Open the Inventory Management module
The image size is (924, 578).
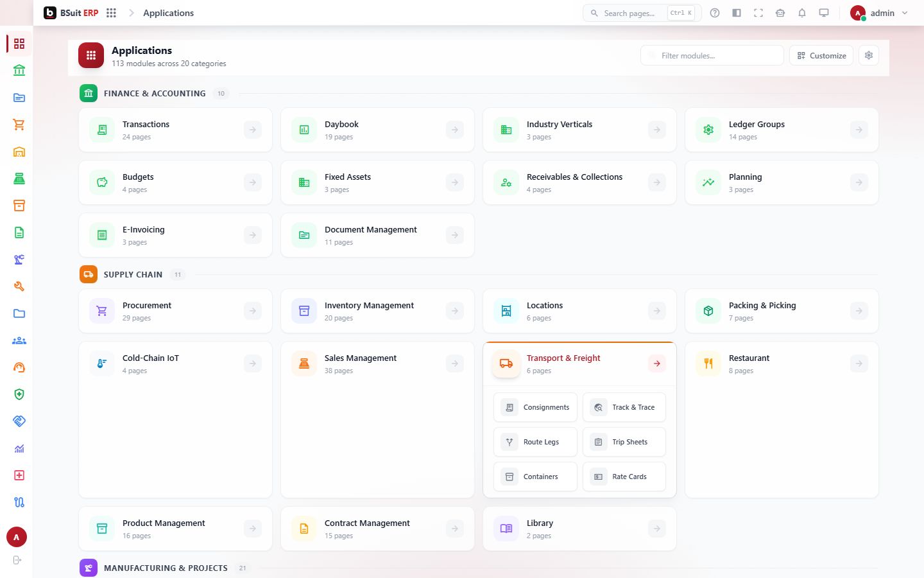point(377,311)
